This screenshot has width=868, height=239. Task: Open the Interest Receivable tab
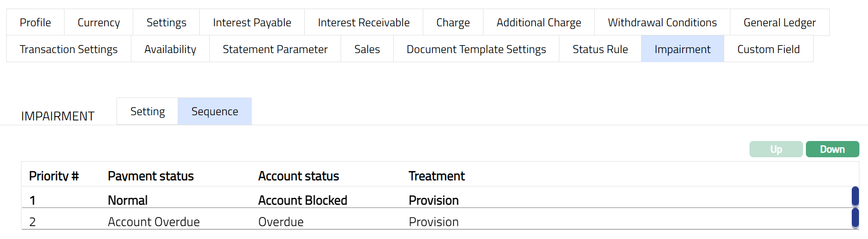(364, 22)
